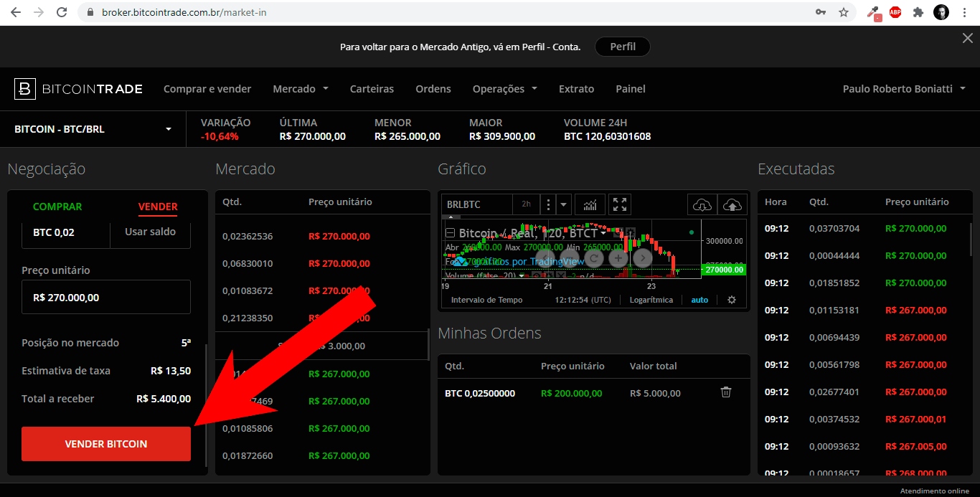This screenshot has height=497, width=980.
Task: Activate Usar saldo in the sell form
Action: click(x=150, y=232)
